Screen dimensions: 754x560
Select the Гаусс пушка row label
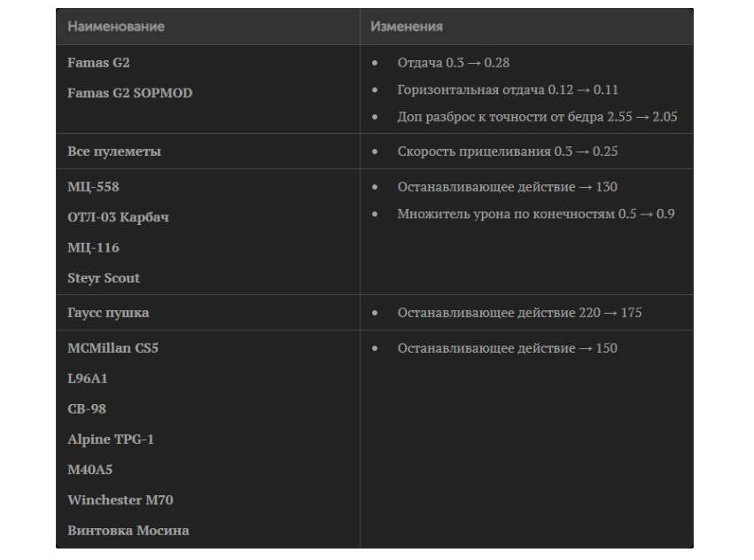[108, 313]
